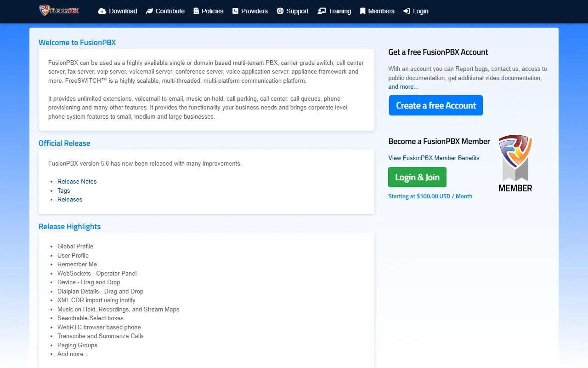Open the Training menu item
The height and width of the screenshot is (368, 588).
(x=334, y=11)
